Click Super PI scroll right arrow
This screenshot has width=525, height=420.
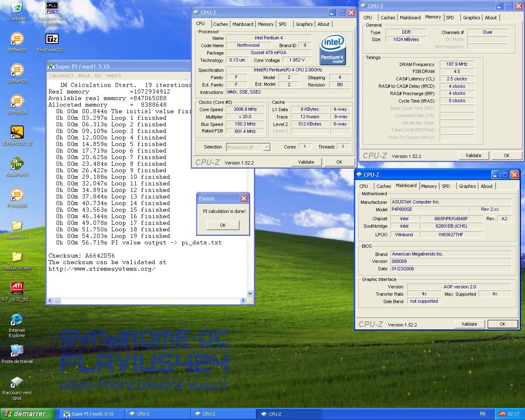(243, 301)
